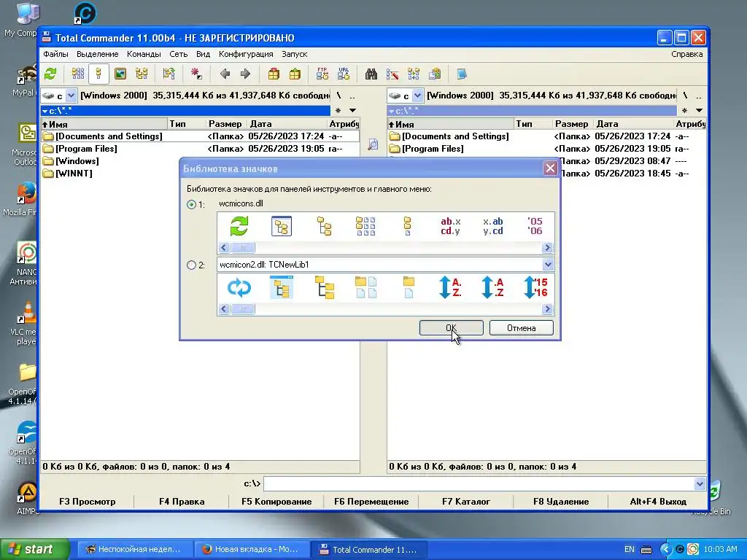Open FTP connect toolbar icon
The width and height of the screenshot is (747, 560).
(x=322, y=74)
